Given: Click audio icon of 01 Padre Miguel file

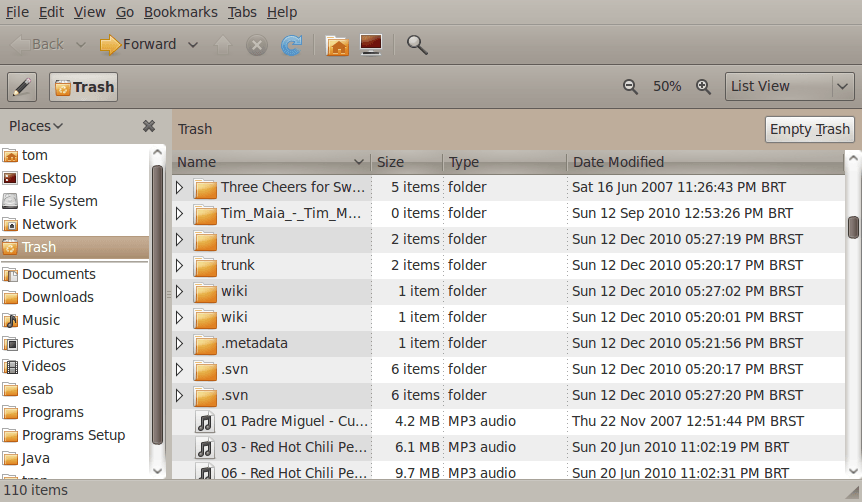Looking at the screenshot, I should point(205,422).
